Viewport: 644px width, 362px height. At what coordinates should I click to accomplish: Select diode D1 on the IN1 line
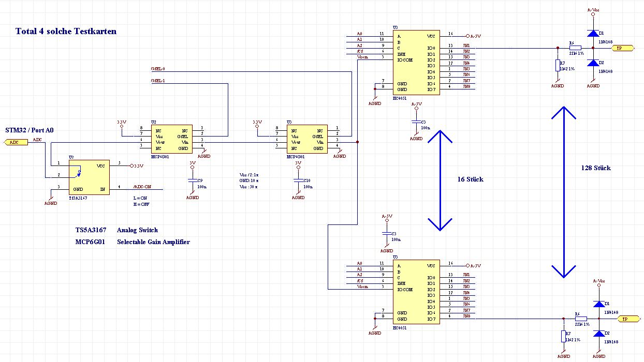[x=593, y=33]
